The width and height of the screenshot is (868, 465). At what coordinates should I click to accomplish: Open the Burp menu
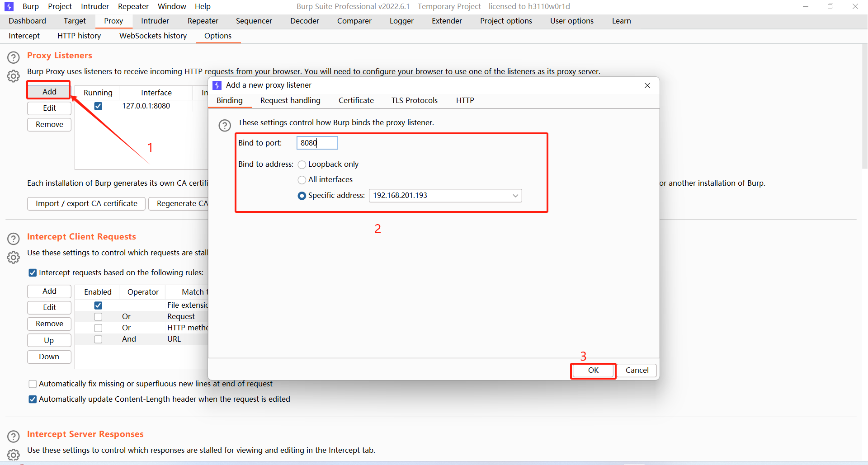[31, 6]
